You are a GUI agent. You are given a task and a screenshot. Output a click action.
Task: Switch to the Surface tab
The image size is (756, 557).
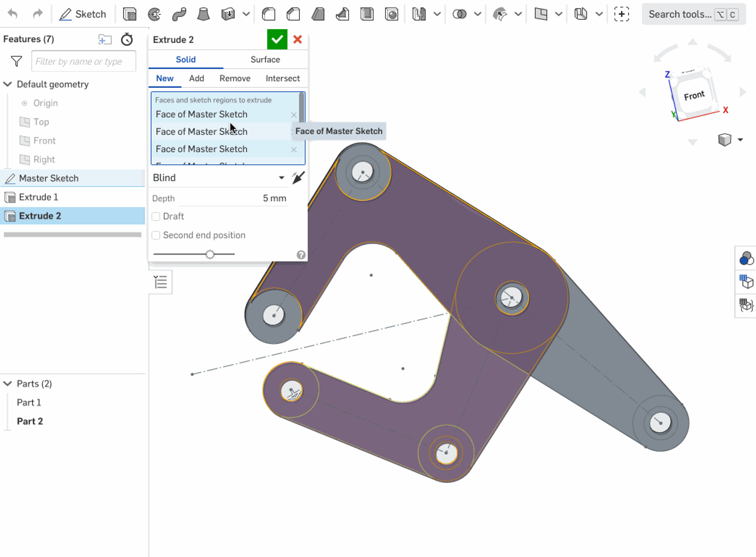pos(265,60)
